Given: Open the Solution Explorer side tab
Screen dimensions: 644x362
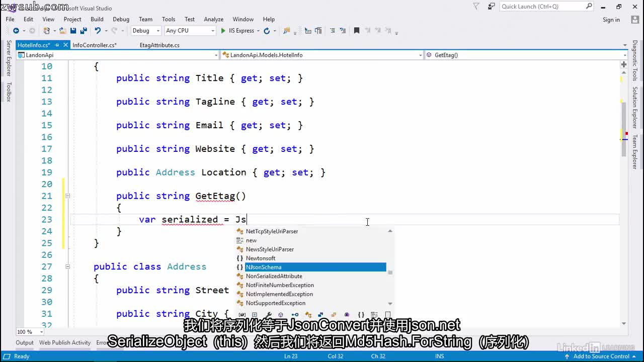Looking at the screenshot, I should click(635, 108).
